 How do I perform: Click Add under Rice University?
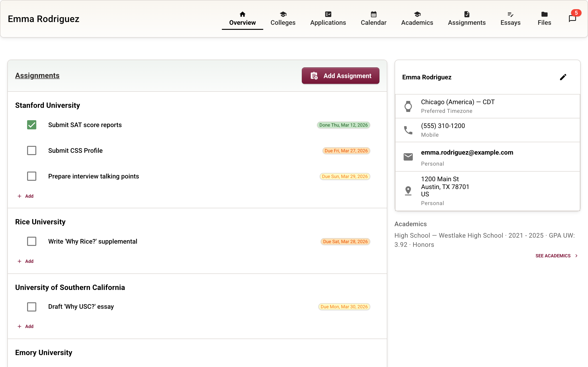[x=26, y=261]
